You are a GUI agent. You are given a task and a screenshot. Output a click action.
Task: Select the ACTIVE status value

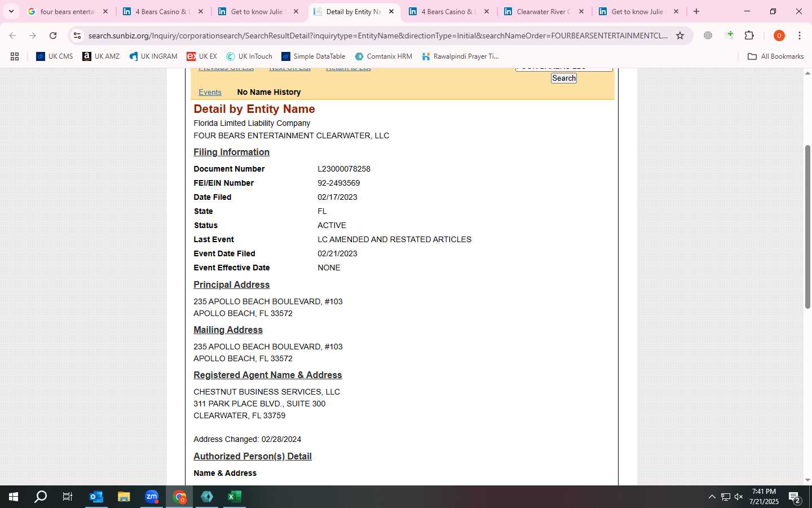coord(332,225)
